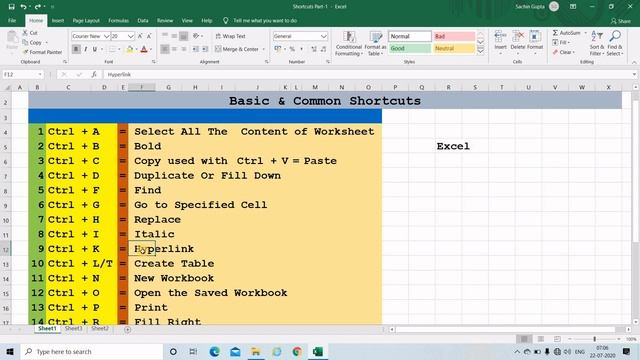Screen dimensions: 640x360
Task: Toggle Bottom Align in Alignment group
Action: 184,36
